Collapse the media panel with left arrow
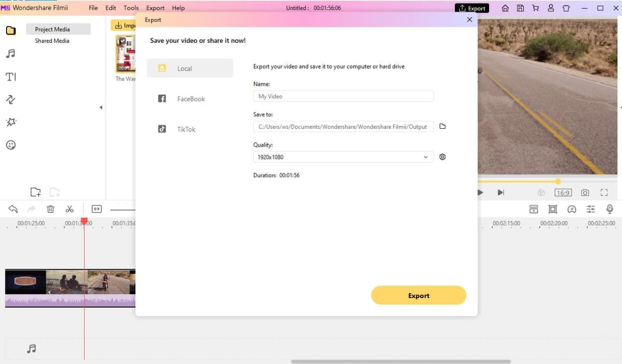Image resolution: width=622 pixels, height=364 pixels. (101, 107)
